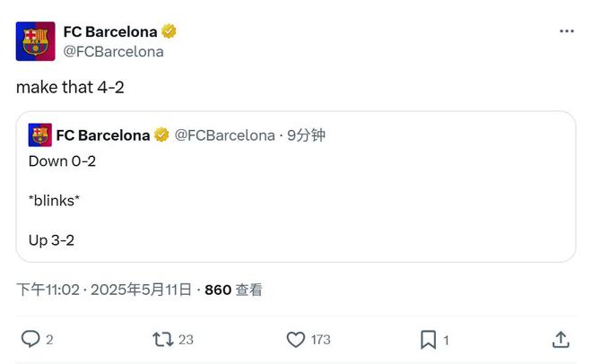View the 860 查看 views count
The width and height of the screenshot is (592, 364).
coord(233,290)
